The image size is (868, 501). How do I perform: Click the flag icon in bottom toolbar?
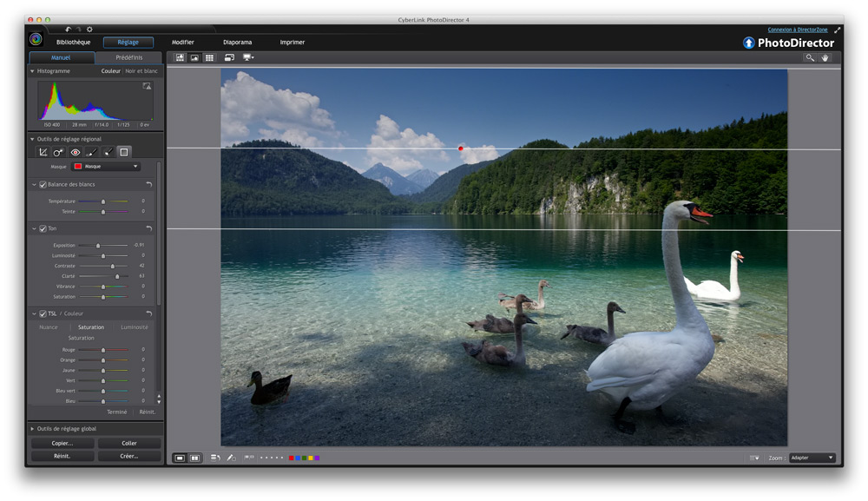tap(249, 458)
